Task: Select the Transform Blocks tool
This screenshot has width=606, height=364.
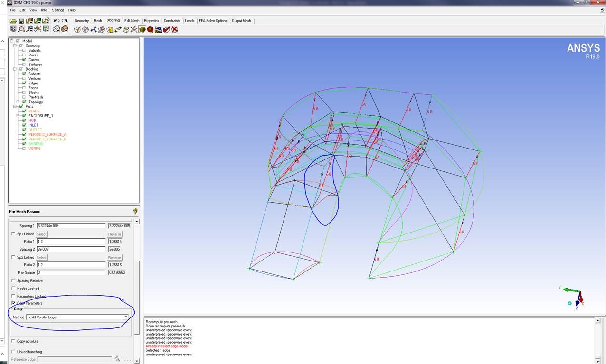Action: click(x=126, y=29)
